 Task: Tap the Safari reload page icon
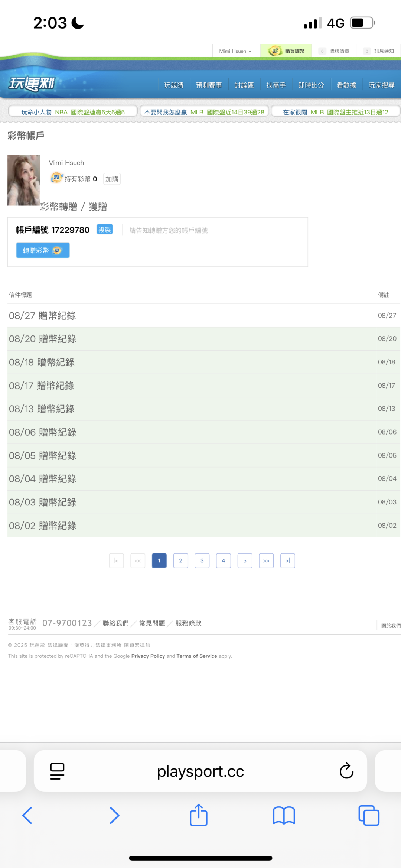coord(346,771)
